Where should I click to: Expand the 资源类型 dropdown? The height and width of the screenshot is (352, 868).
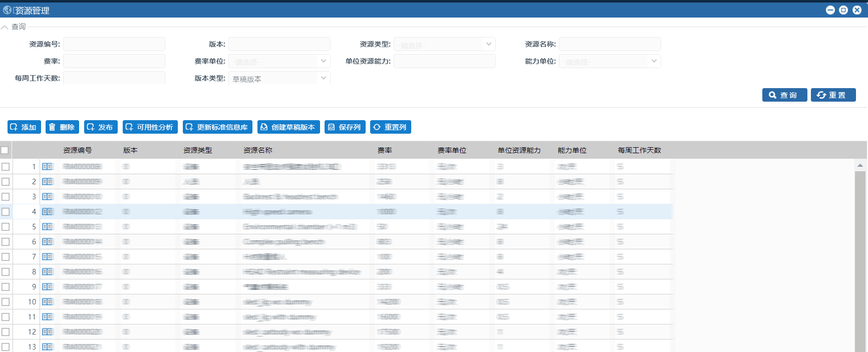444,45
